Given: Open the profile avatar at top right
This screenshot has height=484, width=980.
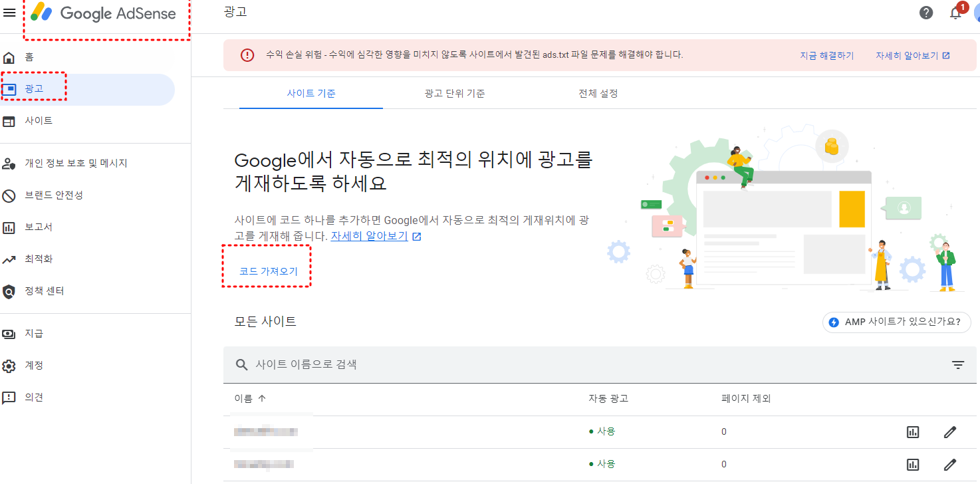Looking at the screenshot, I should pos(976,13).
